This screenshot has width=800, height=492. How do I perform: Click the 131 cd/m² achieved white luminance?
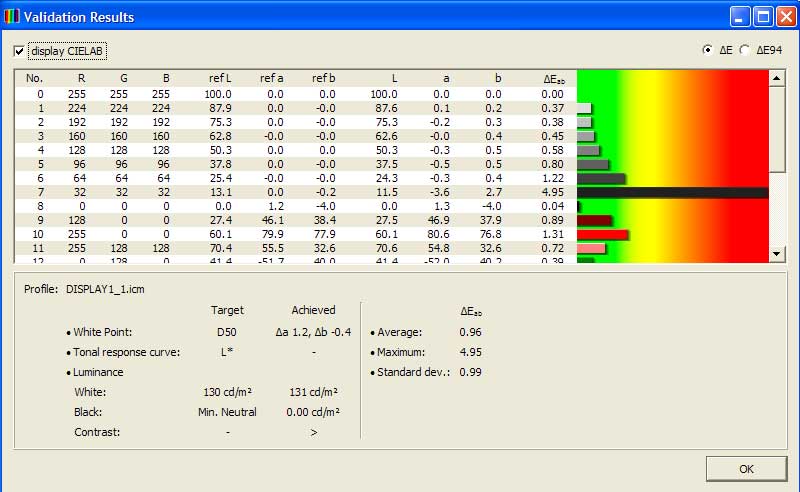tap(313, 392)
